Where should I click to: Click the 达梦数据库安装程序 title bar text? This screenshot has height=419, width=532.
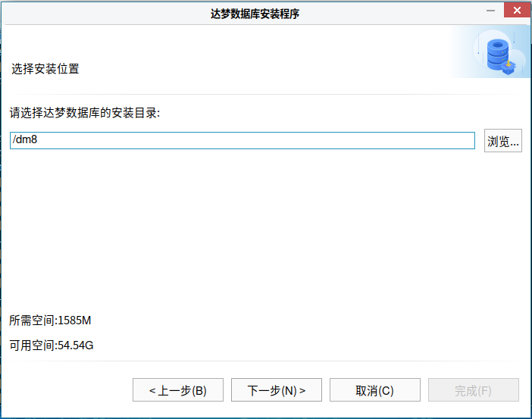pos(255,14)
